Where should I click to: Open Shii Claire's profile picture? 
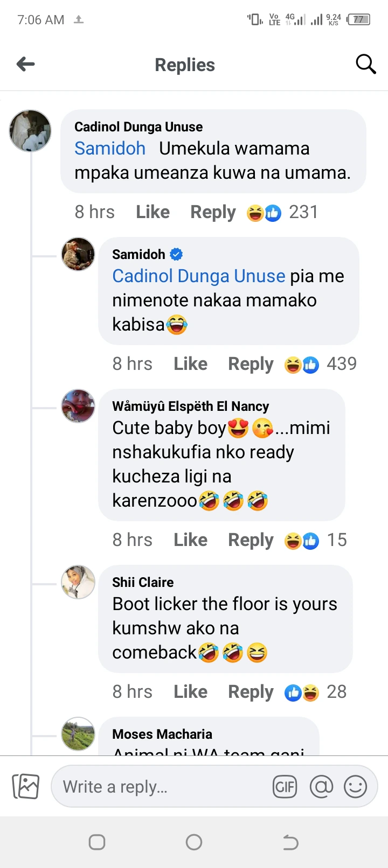click(79, 582)
